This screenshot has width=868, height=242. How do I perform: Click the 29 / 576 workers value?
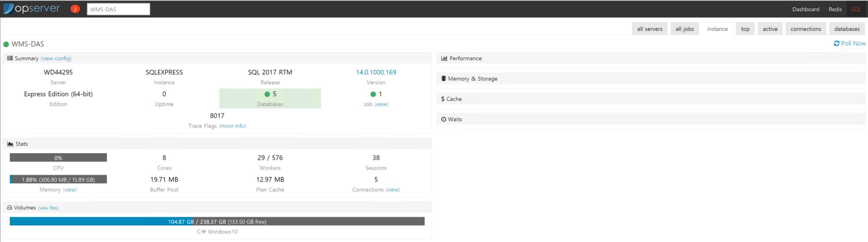pos(270,158)
